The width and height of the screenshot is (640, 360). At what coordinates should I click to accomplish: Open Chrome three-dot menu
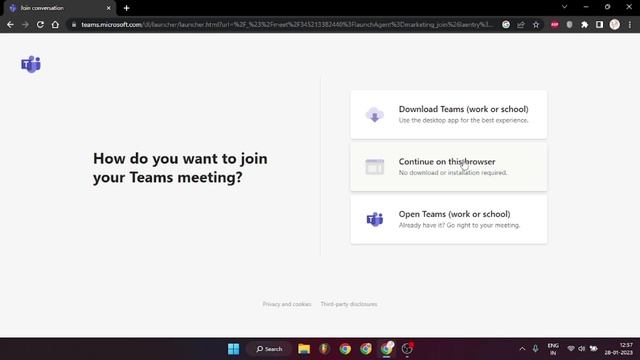click(630, 24)
